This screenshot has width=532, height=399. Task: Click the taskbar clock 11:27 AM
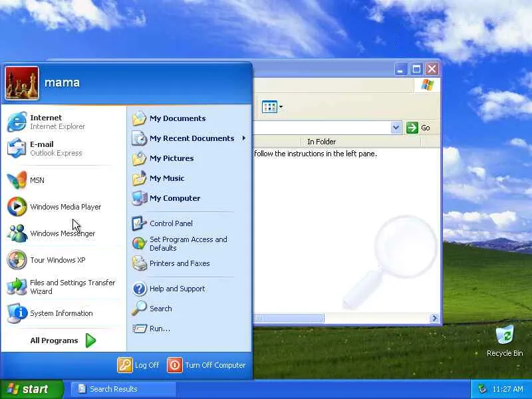[x=507, y=389]
